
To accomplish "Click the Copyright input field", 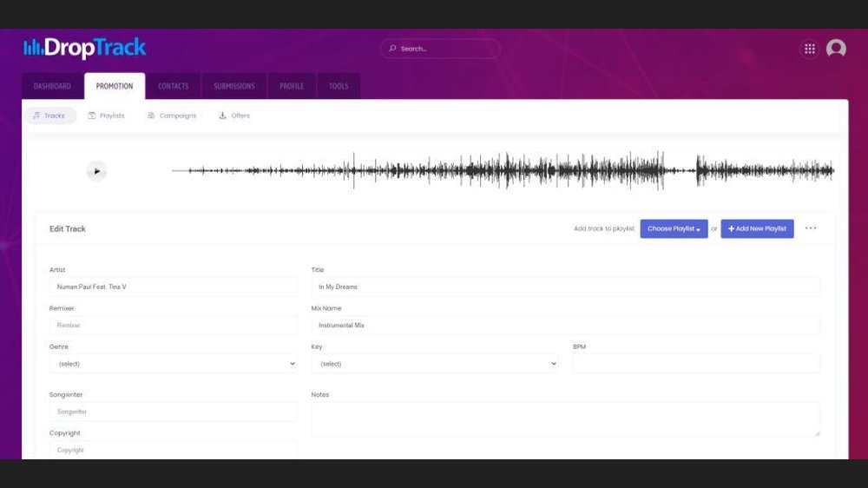I will pyautogui.click(x=174, y=450).
